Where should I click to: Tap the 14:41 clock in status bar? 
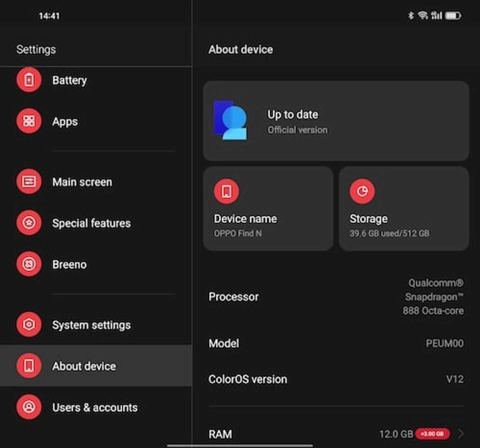[49, 16]
